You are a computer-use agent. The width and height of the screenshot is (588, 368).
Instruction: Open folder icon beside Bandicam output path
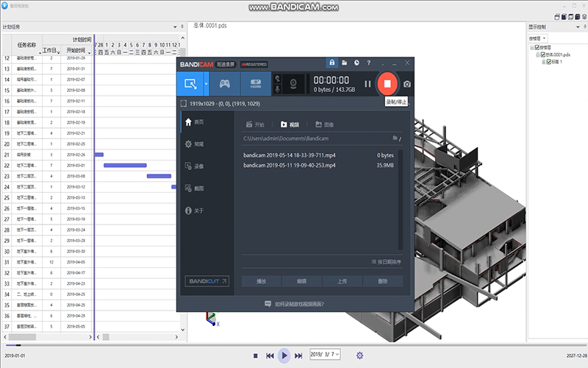click(395, 138)
